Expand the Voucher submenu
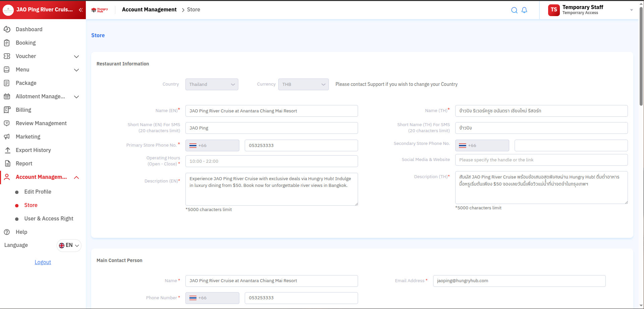644x309 pixels. (76, 56)
